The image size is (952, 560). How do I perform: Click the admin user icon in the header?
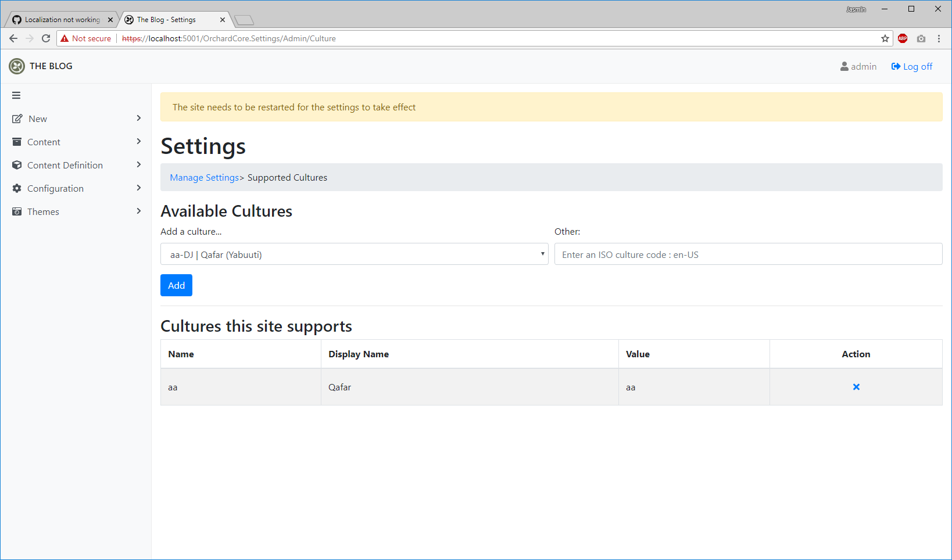click(x=844, y=66)
